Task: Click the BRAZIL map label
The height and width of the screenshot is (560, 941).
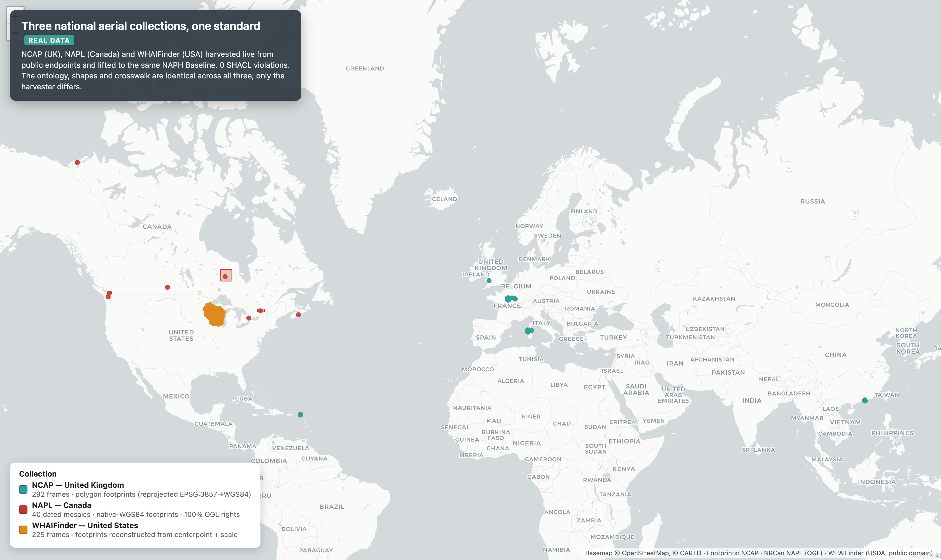Action: [332, 507]
